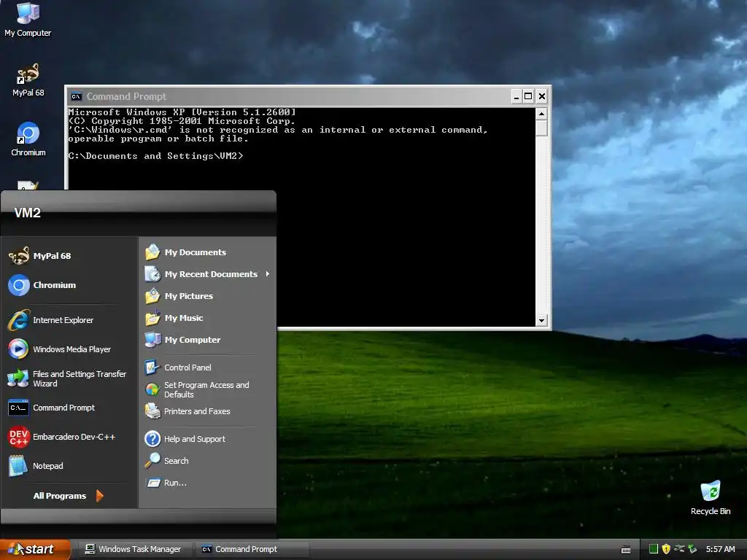Click the prompt line C:\Documents and Settings\VM2>
Image resolution: width=747 pixels, height=560 pixels.
(x=155, y=156)
